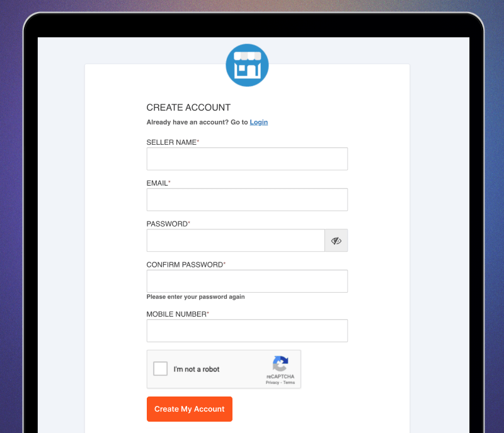
Task: Focus the Email input field
Action: coord(247,200)
